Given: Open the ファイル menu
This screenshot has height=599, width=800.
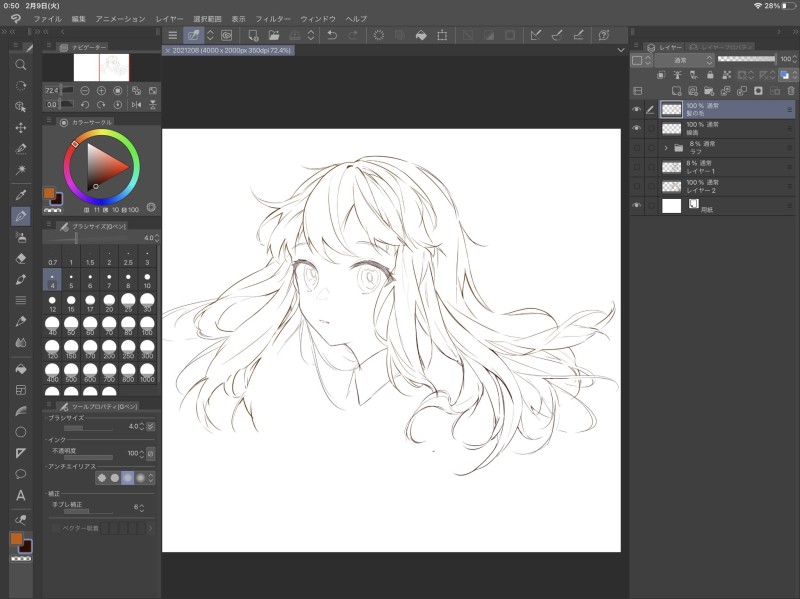Looking at the screenshot, I should click(x=46, y=19).
